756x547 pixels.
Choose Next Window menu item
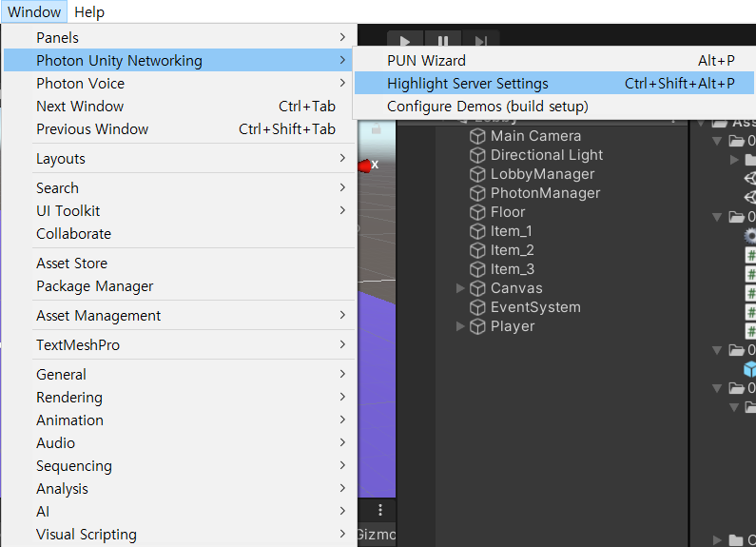(x=180, y=107)
